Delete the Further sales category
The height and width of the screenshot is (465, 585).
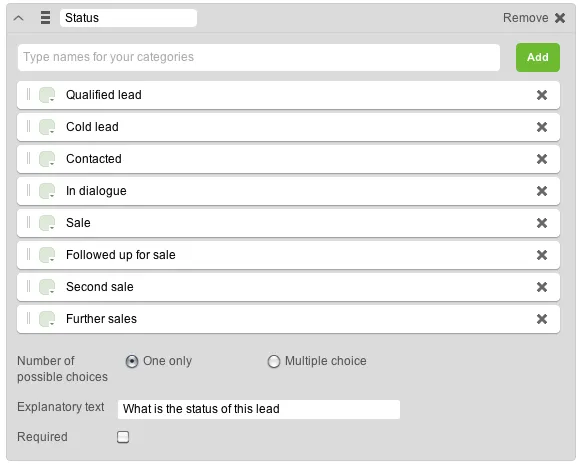542,319
